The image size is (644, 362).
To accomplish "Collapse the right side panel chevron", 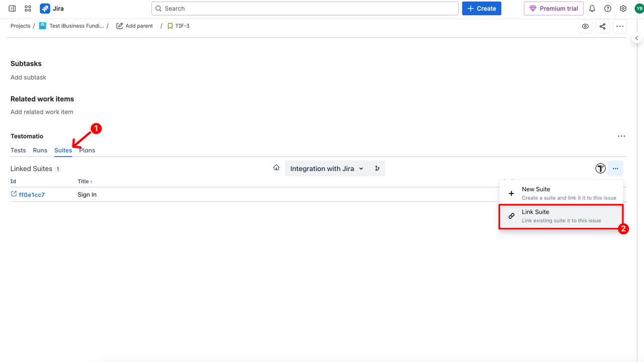I will click(636, 38).
